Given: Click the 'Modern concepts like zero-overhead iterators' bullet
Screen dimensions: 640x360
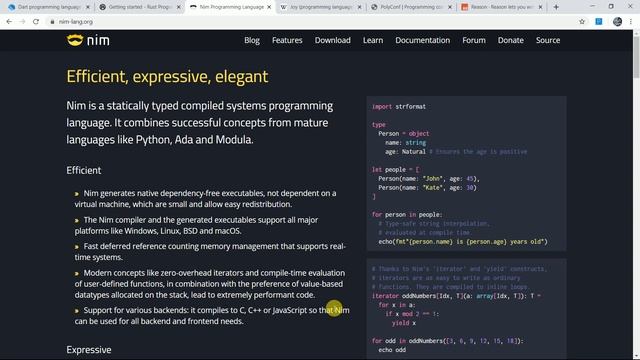Looking at the screenshot, I should click(x=209, y=284).
